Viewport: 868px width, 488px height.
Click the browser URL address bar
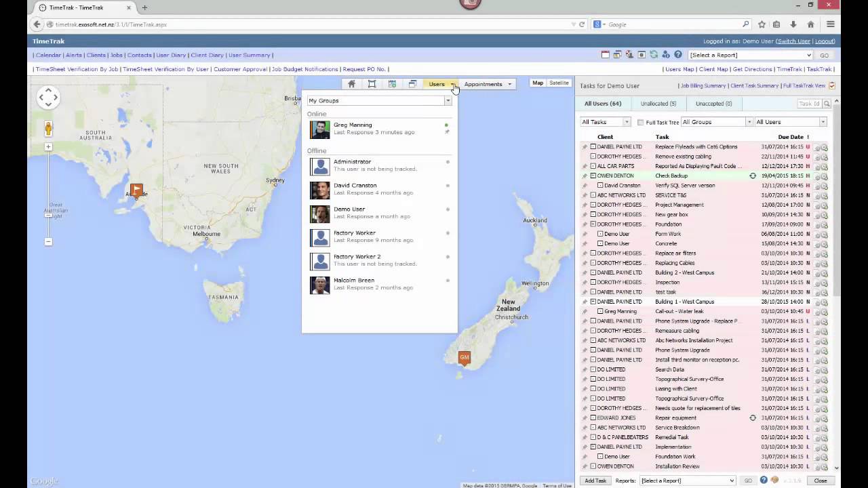(309, 24)
